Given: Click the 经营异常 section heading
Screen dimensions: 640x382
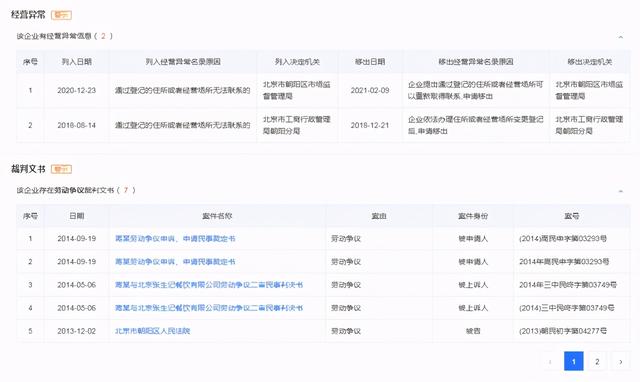Looking at the screenshot, I should [28, 15].
